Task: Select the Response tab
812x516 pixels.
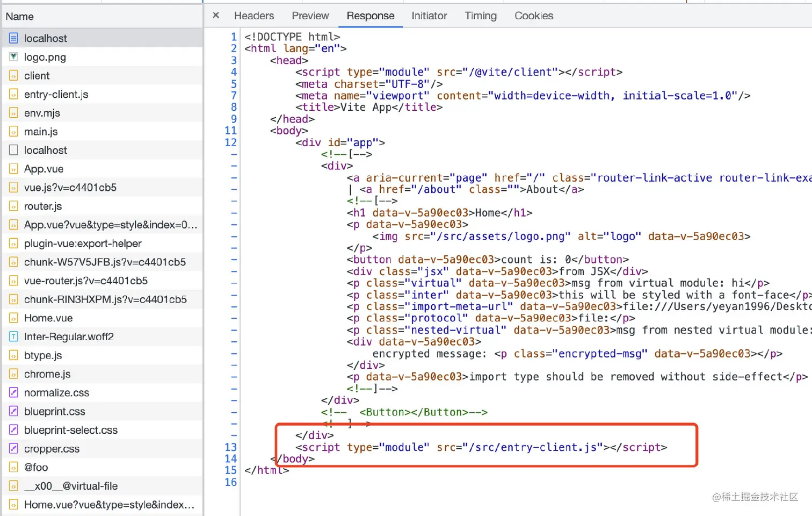Action: (371, 16)
